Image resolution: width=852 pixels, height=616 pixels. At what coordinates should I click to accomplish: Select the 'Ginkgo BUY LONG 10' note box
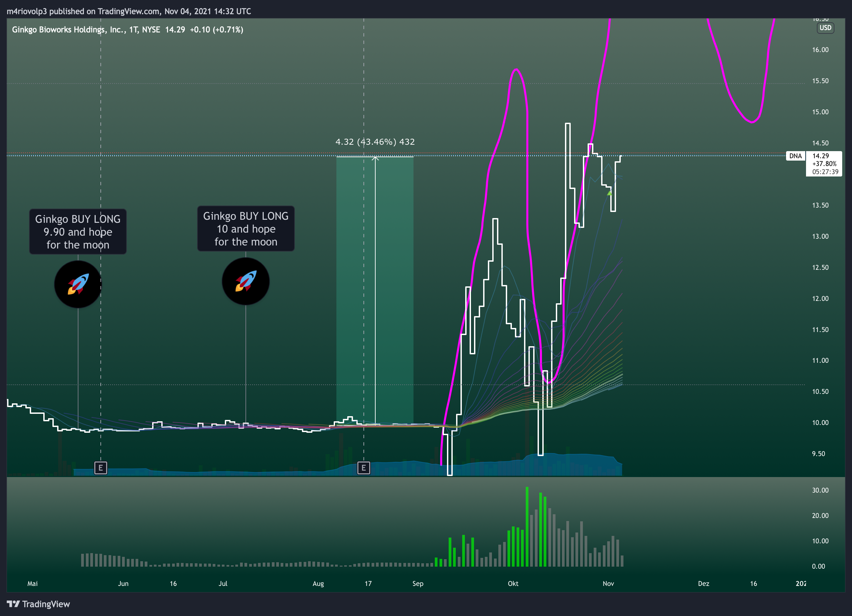[x=246, y=229]
